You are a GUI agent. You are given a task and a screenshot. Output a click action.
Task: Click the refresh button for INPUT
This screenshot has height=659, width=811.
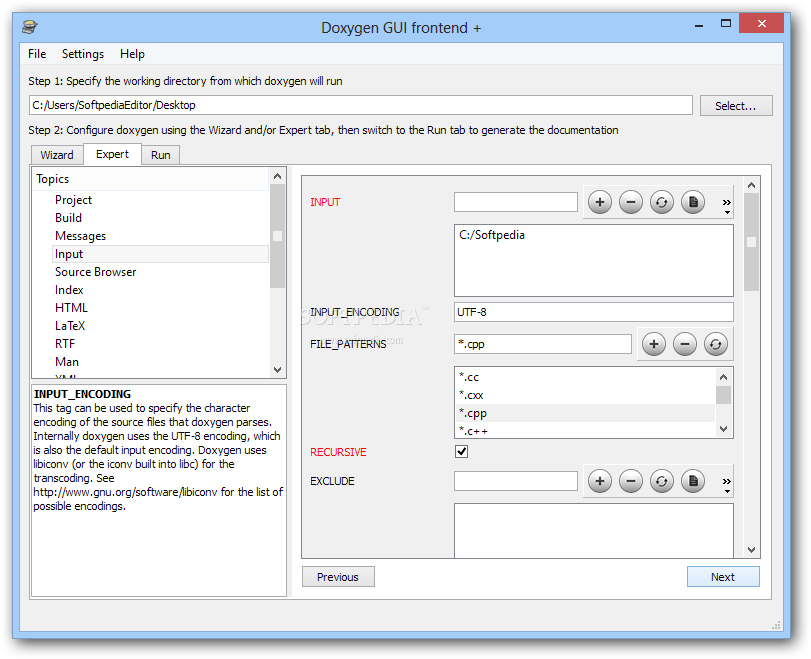click(x=662, y=202)
